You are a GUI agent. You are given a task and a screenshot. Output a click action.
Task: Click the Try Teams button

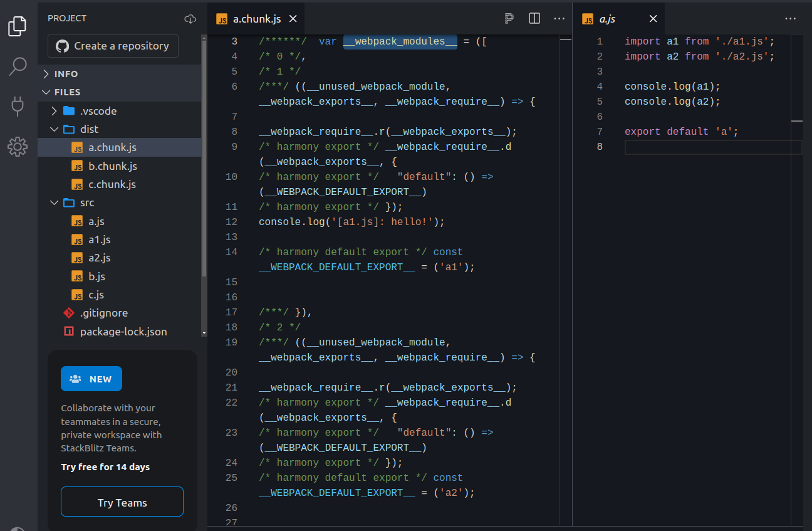[x=122, y=503]
